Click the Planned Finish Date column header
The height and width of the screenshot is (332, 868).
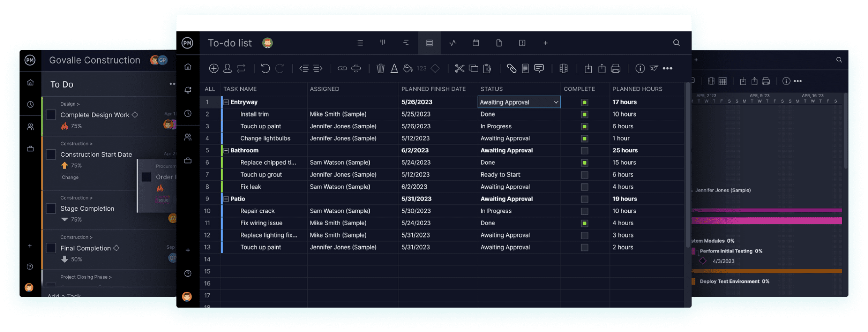(433, 89)
